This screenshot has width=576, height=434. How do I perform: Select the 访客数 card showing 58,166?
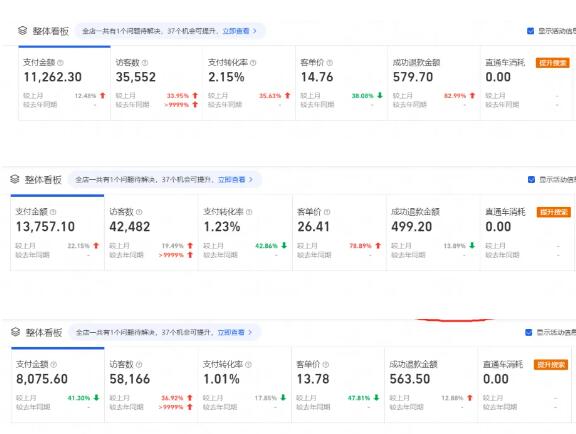pyautogui.click(x=151, y=385)
